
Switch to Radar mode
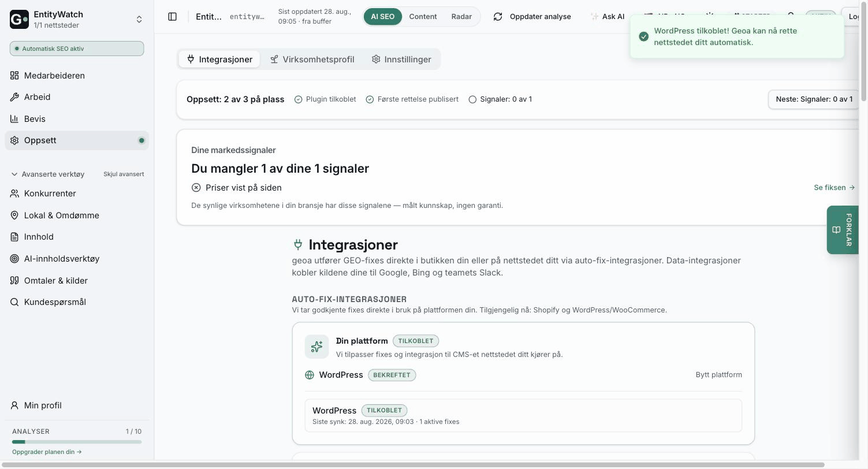(461, 17)
